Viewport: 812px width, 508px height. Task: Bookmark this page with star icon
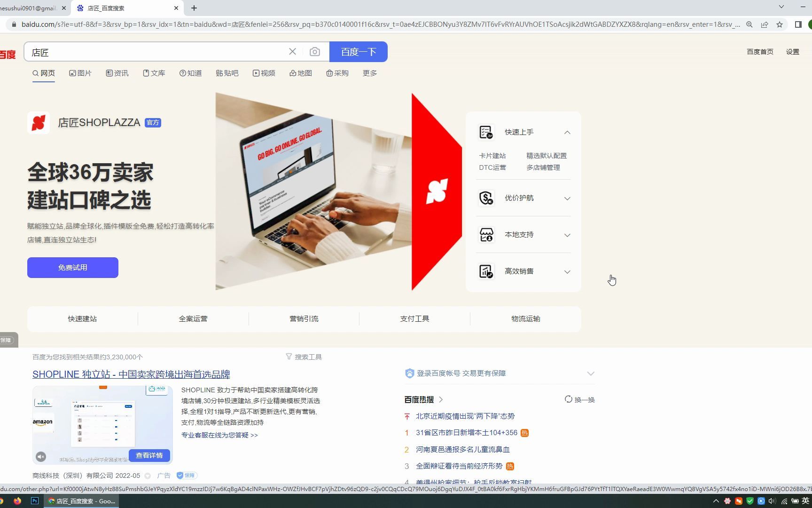[780, 24]
